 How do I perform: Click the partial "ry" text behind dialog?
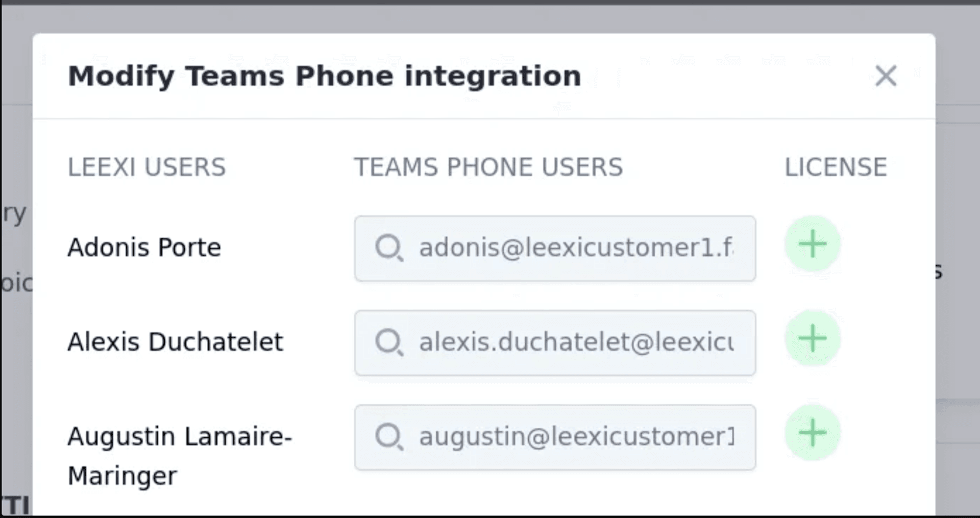(x=14, y=213)
